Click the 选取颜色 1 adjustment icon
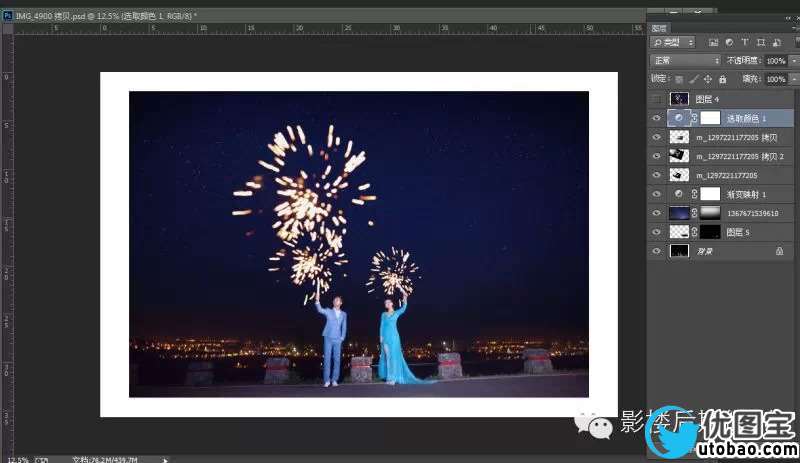 pyautogui.click(x=679, y=118)
